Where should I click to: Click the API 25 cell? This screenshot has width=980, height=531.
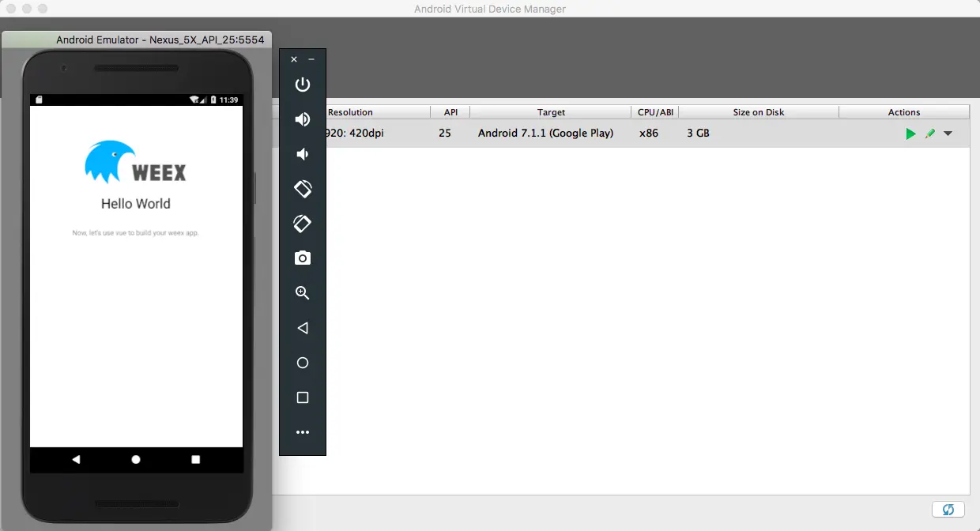(445, 134)
